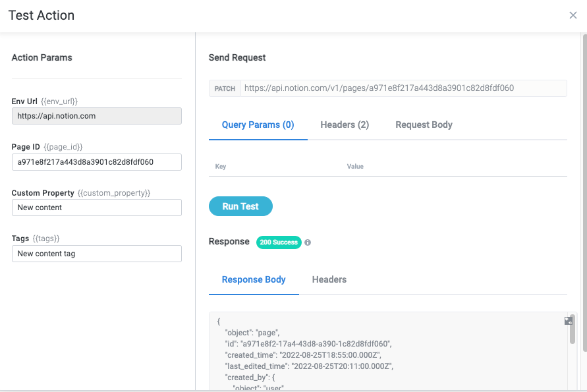Image resolution: width=587 pixels, height=392 pixels.
Task: Click the Custom Property input field
Action: click(x=97, y=208)
